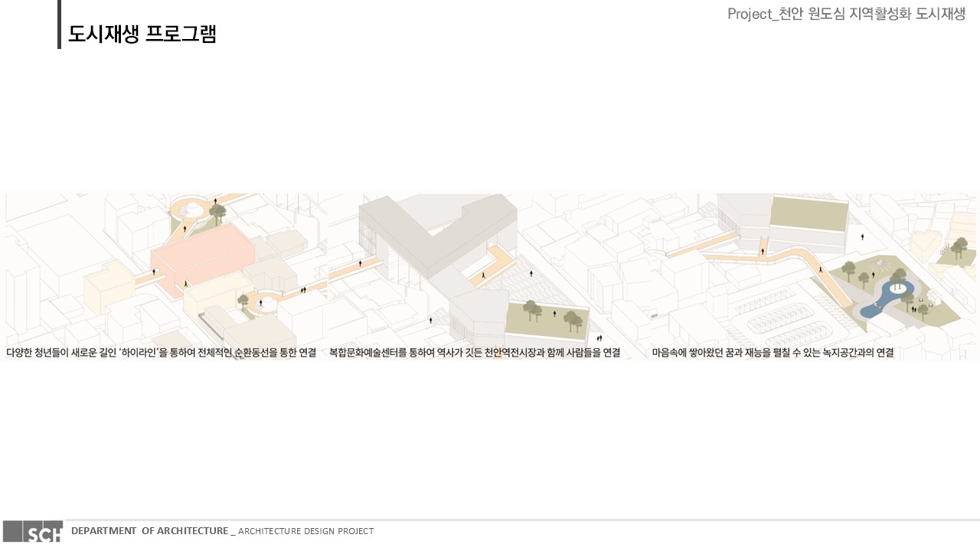Select the caption about '하이라인' 순환동선 연결
Viewport: 980px width, 551px height.
pyautogui.click(x=162, y=353)
